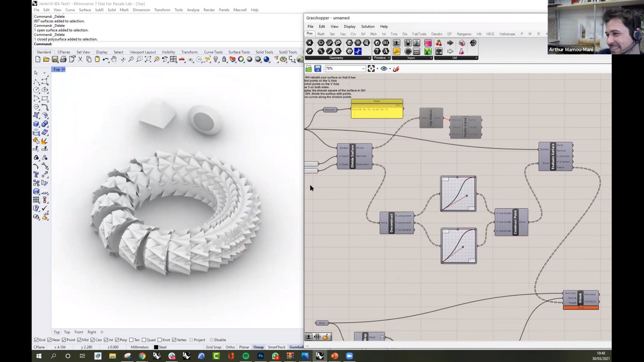This screenshot has width=644, height=362.
Task: Click the Rhino Print icon in toolbar
Action: (x=63, y=59)
